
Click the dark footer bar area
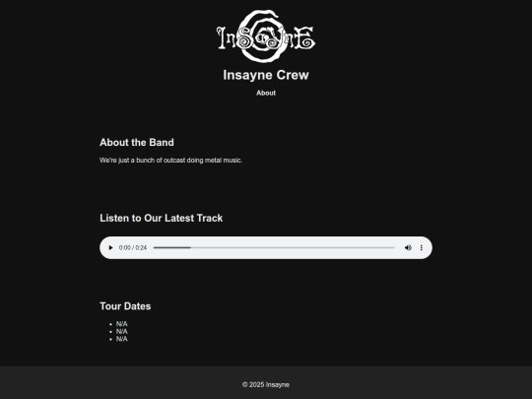click(266, 382)
